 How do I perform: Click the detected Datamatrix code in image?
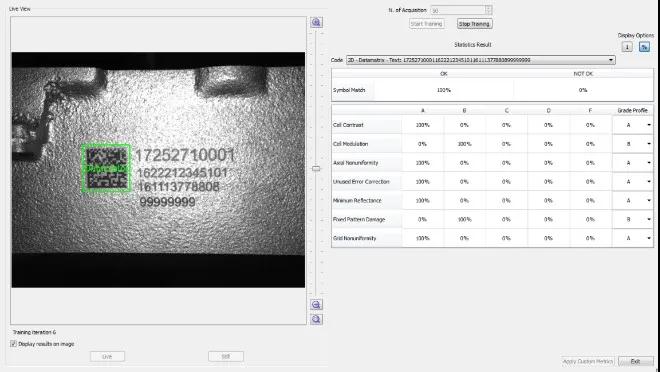[x=106, y=168]
